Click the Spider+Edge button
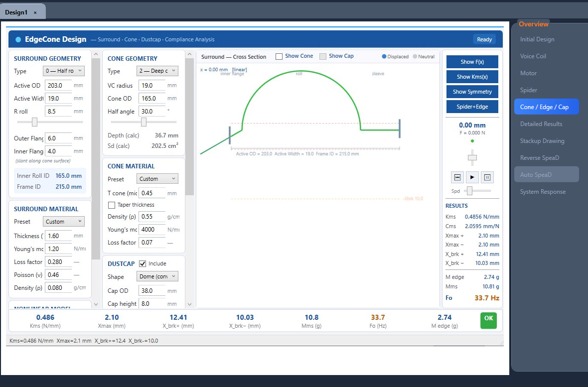 pyautogui.click(x=472, y=107)
